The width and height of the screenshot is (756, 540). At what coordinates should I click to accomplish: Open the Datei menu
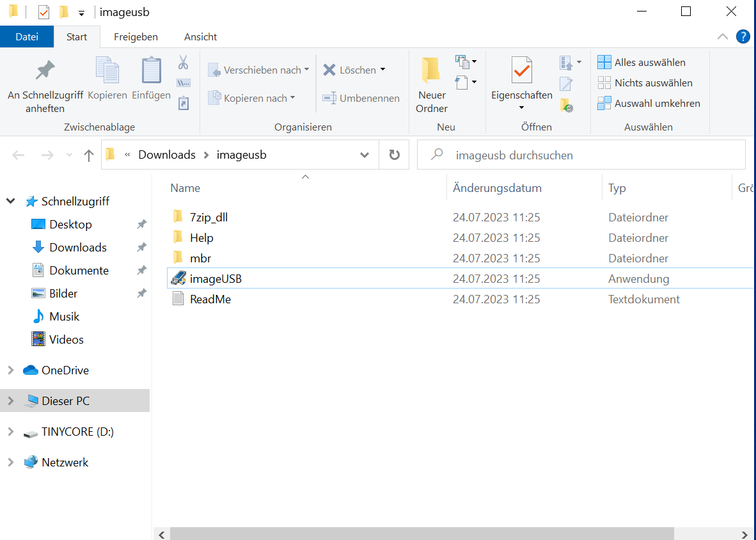27,36
